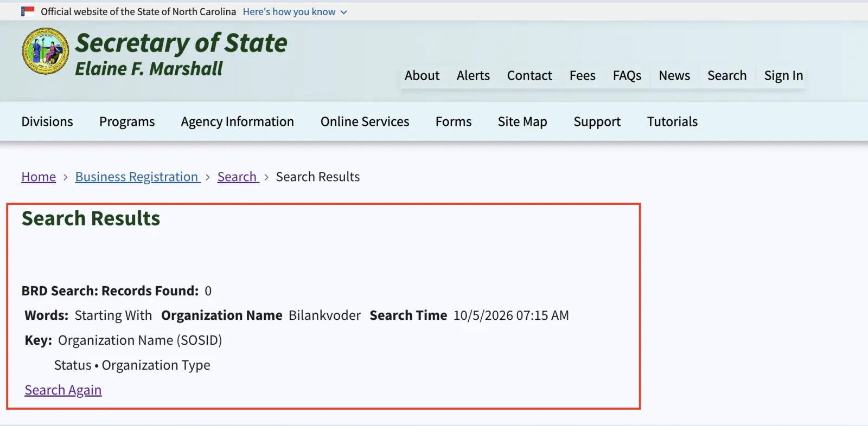Click the "BRD Search: Records Found:" label
This screenshot has width=868, height=426.
[x=110, y=291]
